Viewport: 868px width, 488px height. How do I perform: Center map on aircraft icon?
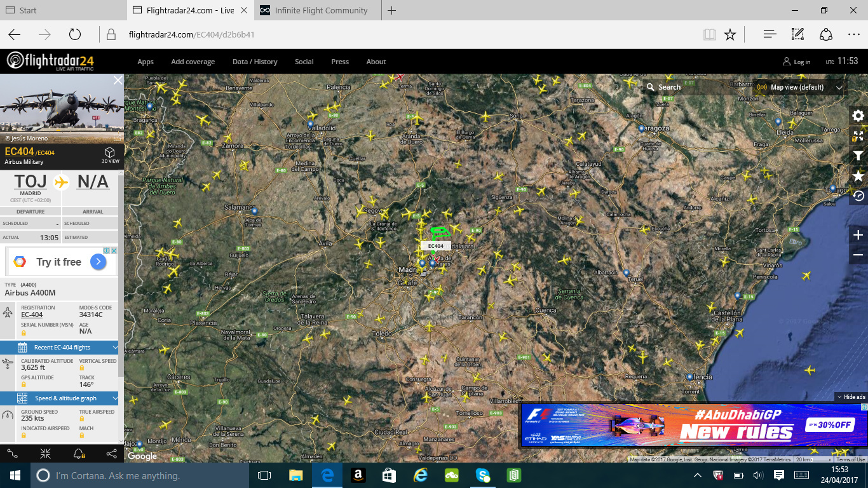[46, 453]
